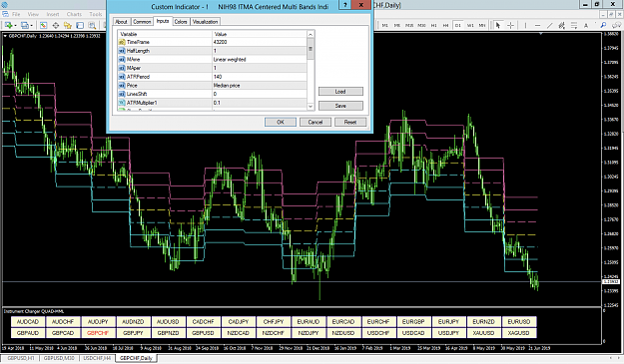624x364 pixels.
Task: Open the USDCHF,H4 chart tab
Action: click(x=97, y=358)
